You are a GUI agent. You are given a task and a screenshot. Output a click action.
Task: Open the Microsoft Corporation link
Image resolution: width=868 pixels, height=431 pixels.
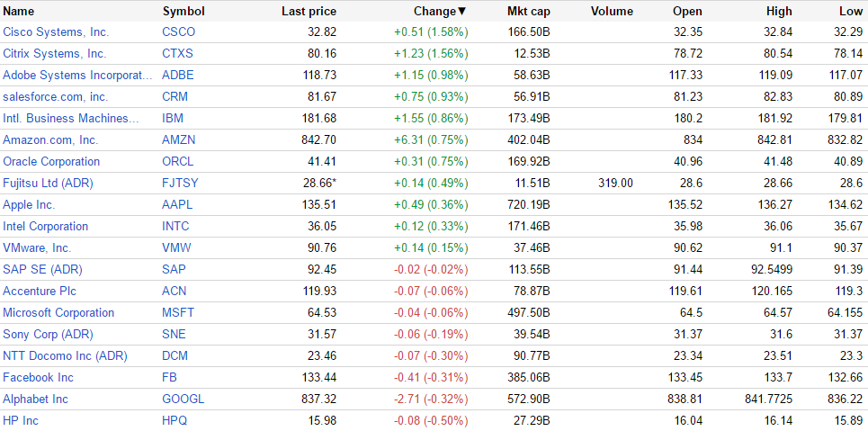(x=58, y=312)
